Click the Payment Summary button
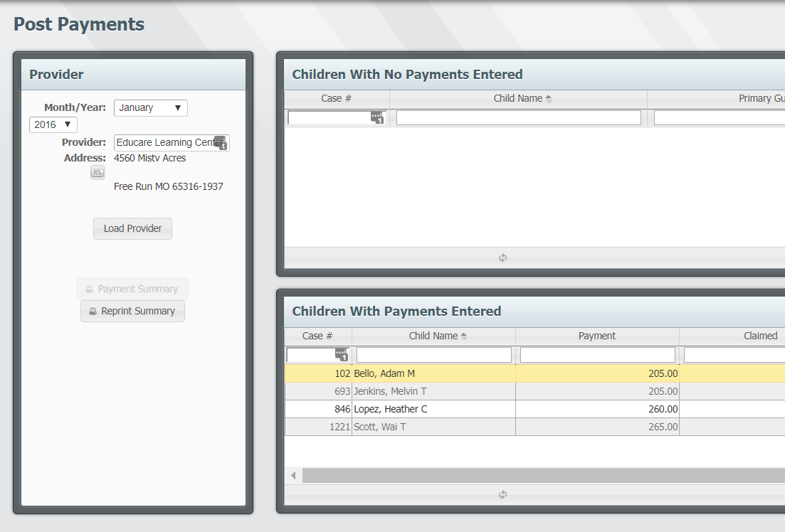785x532 pixels. (x=132, y=289)
